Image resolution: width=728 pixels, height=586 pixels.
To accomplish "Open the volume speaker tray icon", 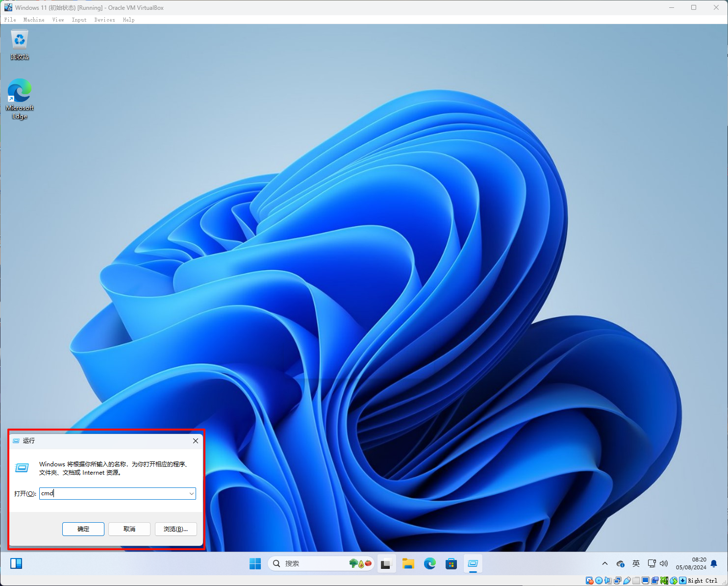I will 664,563.
